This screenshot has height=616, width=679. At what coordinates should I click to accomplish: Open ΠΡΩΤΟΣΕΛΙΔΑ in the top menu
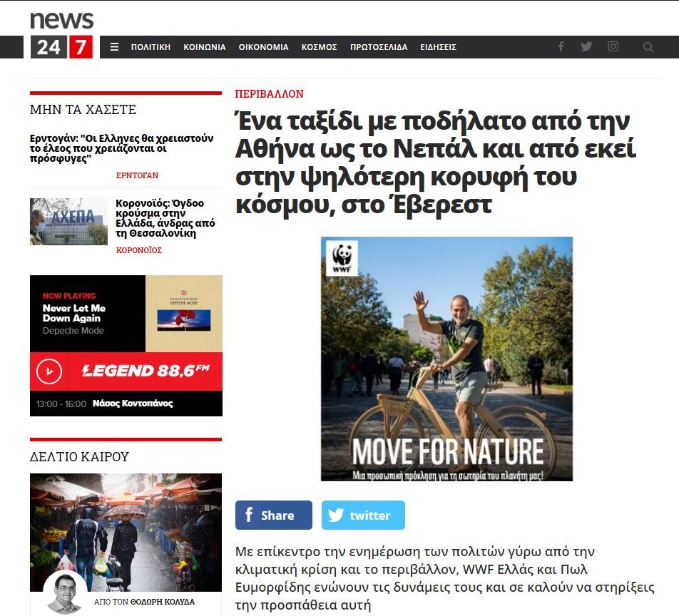click(379, 47)
